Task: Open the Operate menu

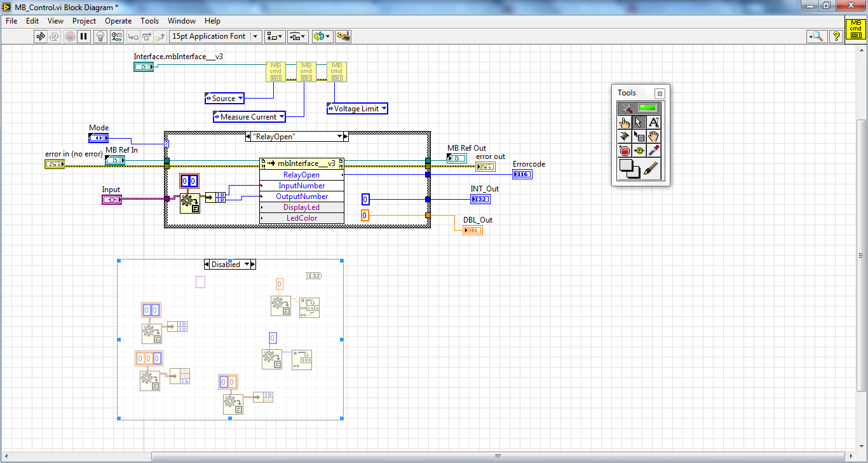Action: pyautogui.click(x=118, y=21)
